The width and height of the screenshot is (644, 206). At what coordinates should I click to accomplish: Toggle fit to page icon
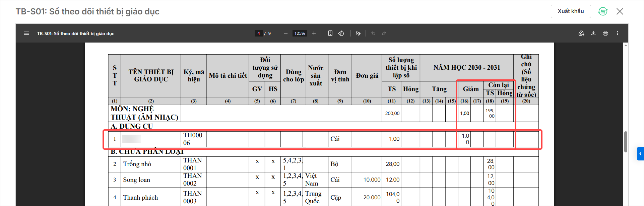[330, 33]
